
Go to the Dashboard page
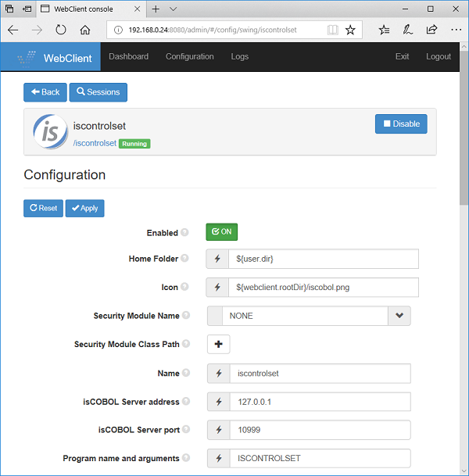(x=128, y=56)
